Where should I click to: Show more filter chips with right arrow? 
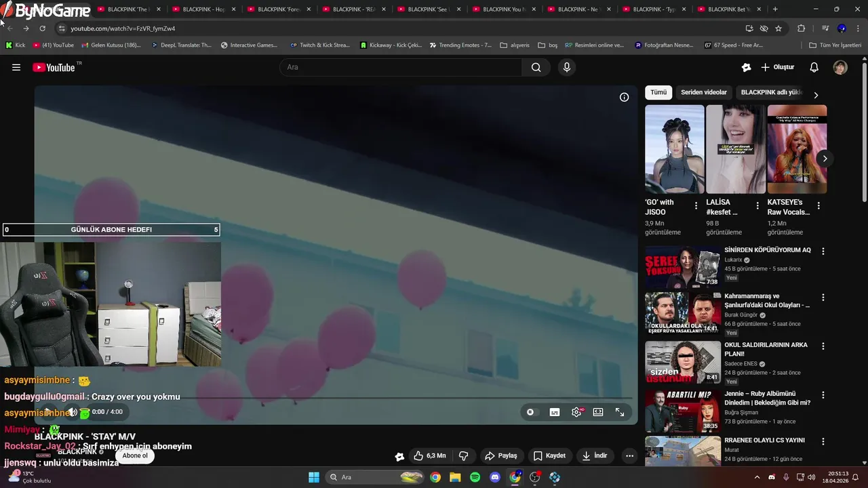pyautogui.click(x=816, y=95)
